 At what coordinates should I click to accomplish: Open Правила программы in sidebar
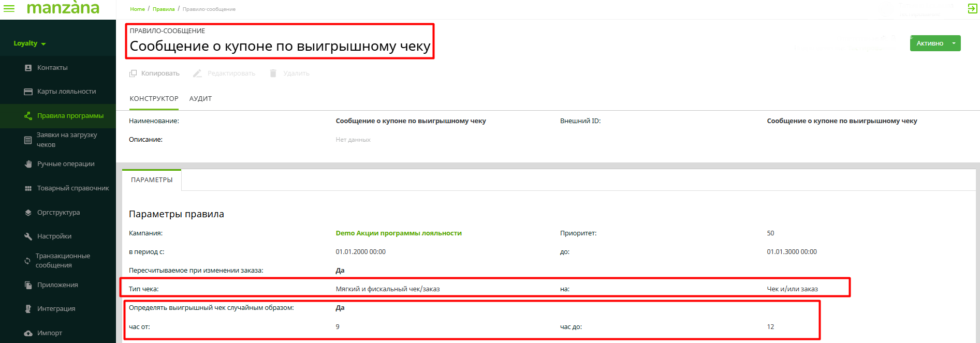[x=70, y=116]
